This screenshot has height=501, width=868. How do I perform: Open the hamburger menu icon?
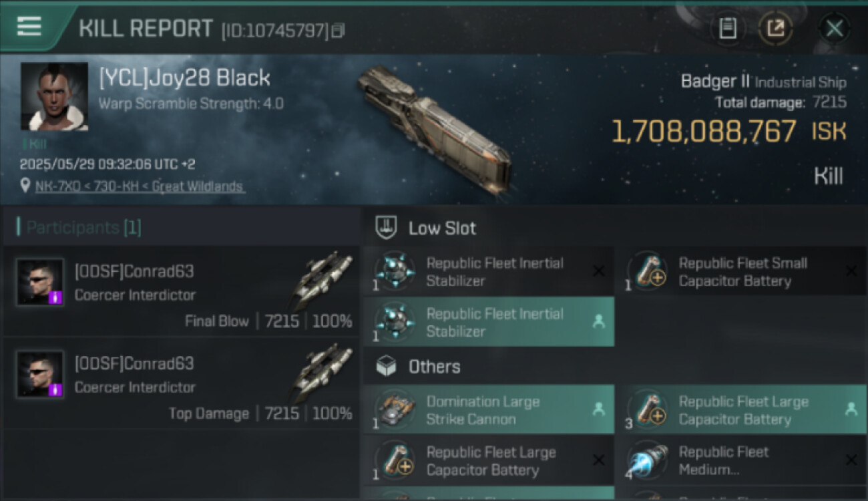(x=29, y=27)
